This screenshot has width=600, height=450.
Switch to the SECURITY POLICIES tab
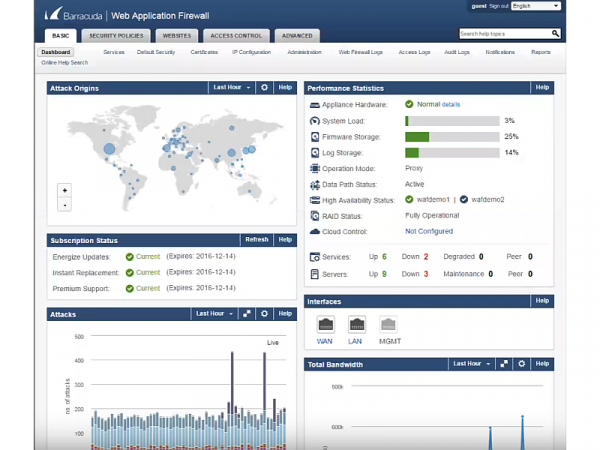[116, 36]
